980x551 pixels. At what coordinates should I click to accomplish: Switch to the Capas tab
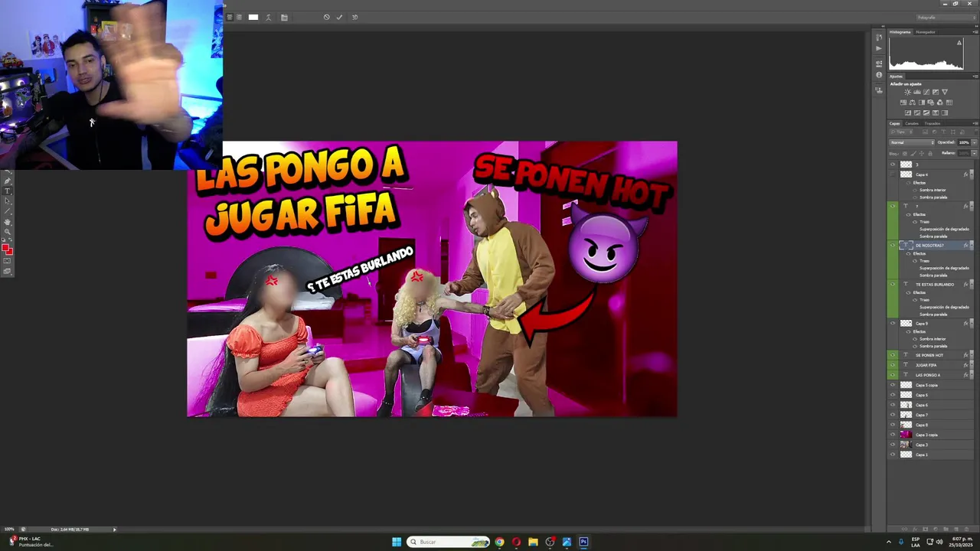[x=894, y=123]
